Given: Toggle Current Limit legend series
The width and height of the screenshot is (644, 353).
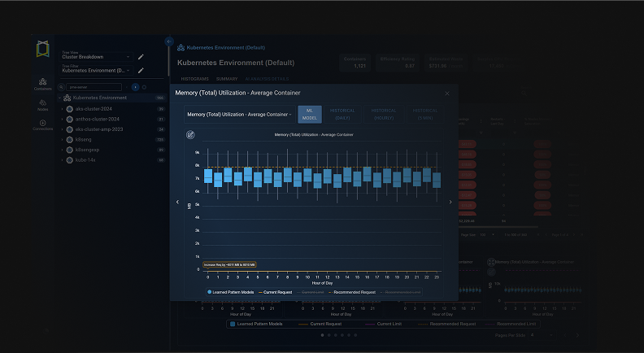Looking at the screenshot, I should point(311,291).
